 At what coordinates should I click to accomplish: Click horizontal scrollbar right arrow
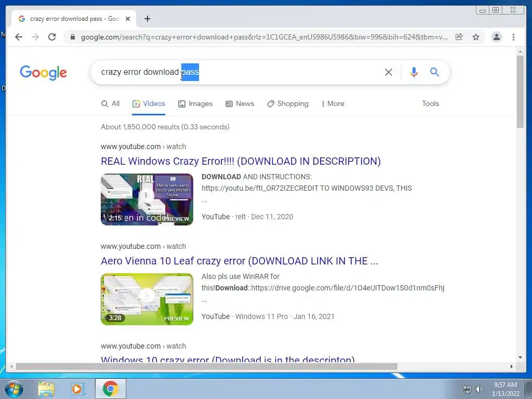pyautogui.click(x=512, y=366)
